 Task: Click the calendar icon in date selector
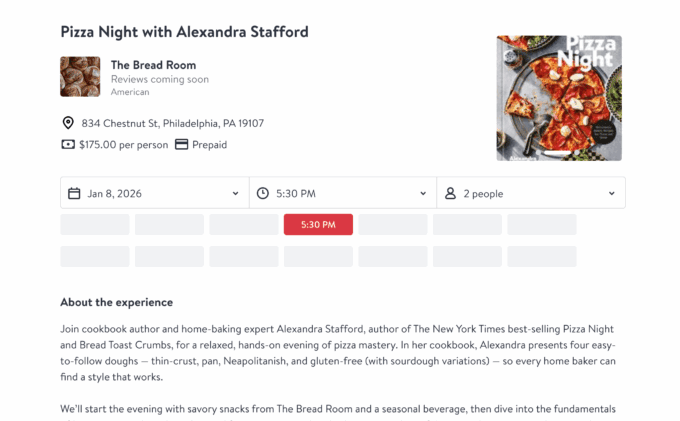click(x=74, y=193)
